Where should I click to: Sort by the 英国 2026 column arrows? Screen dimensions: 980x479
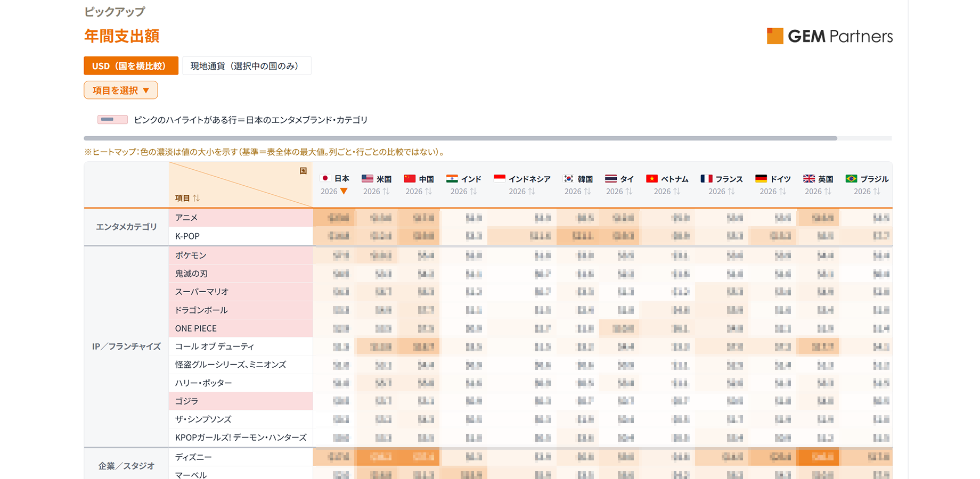click(828, 191)
